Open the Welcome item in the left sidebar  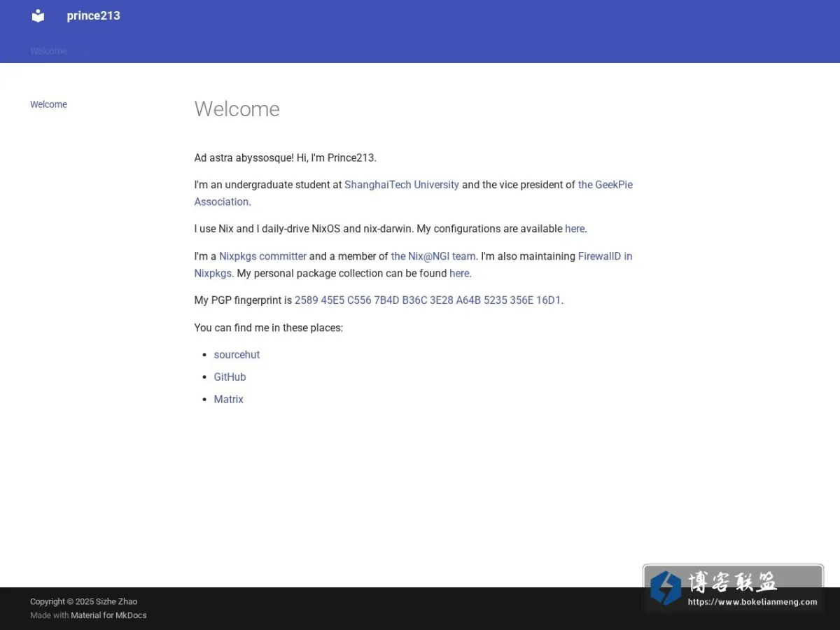point(48,104)
